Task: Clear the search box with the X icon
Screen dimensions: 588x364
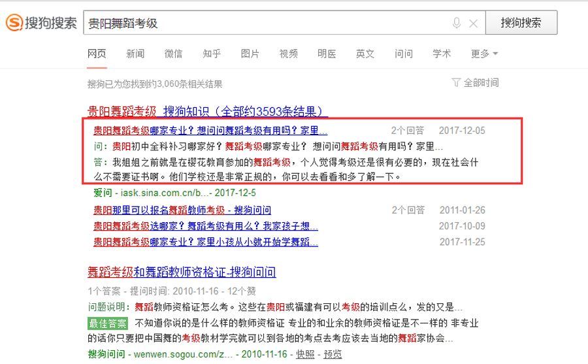Action: [473, 24]
